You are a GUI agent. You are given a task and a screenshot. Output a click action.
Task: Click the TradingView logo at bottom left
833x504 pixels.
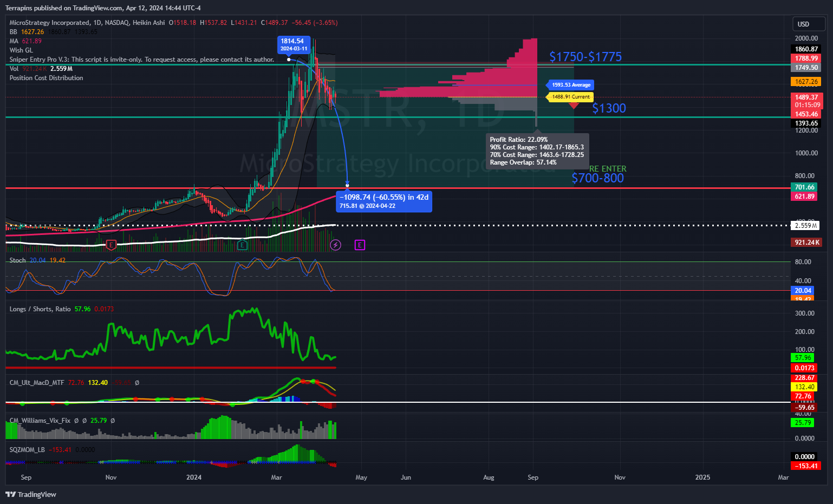click(31, 494)
